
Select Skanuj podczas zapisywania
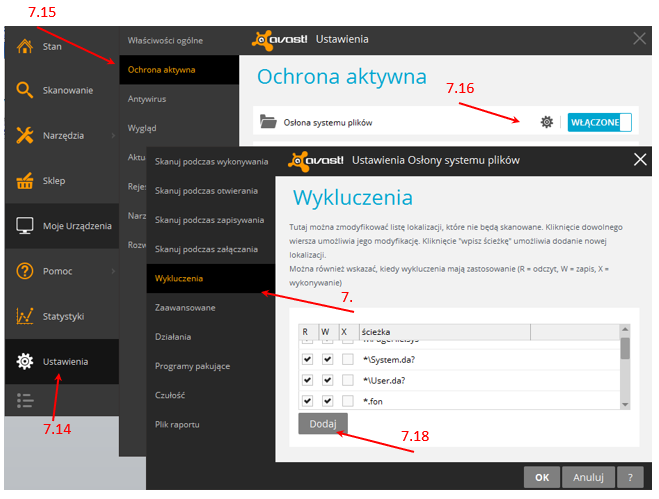[211, 220]
